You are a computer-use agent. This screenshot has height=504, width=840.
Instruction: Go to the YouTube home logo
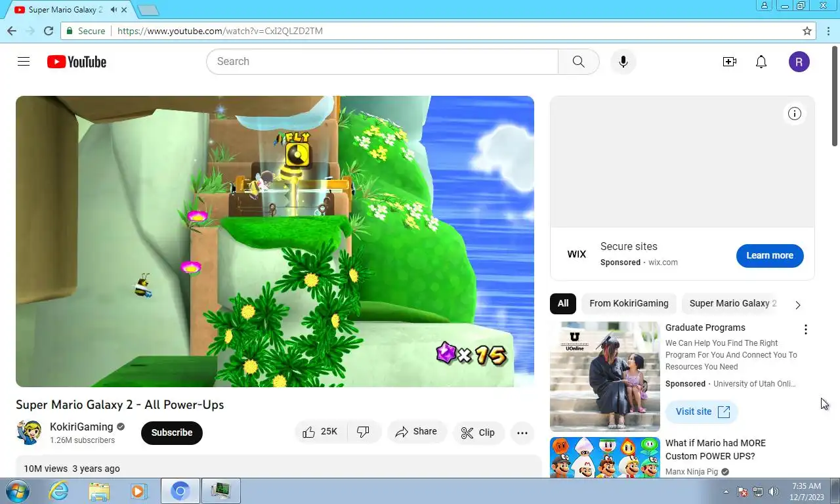[76, 62]
